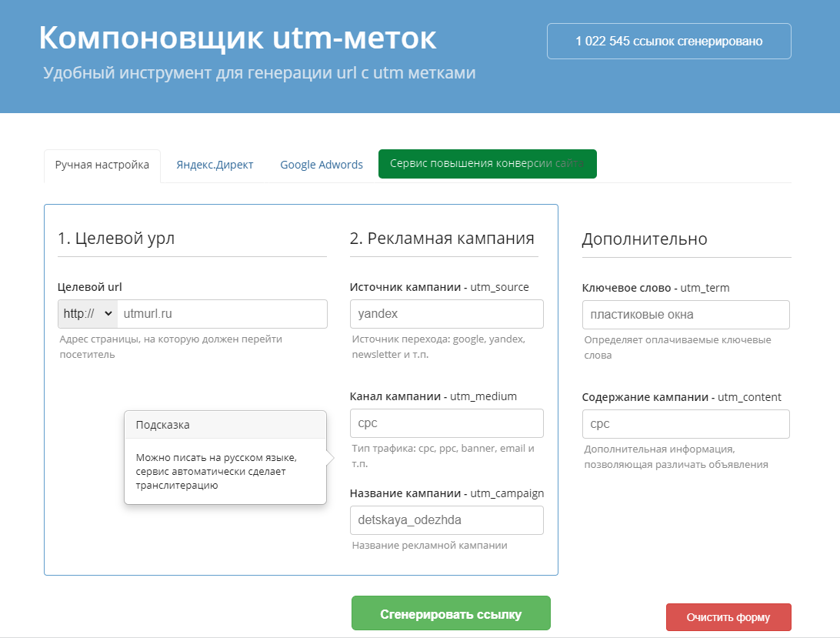Click Сервис повышения конверсии сайта button
The image size is (840, 638).
488,163
